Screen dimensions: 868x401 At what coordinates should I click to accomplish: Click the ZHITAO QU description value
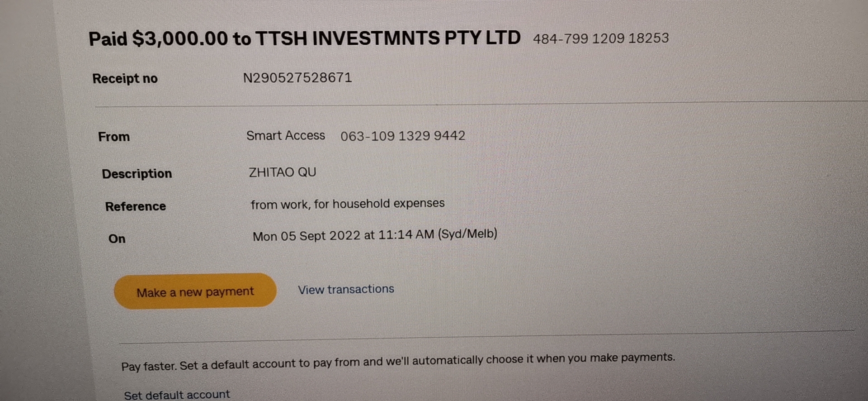[x=283, y=172]
